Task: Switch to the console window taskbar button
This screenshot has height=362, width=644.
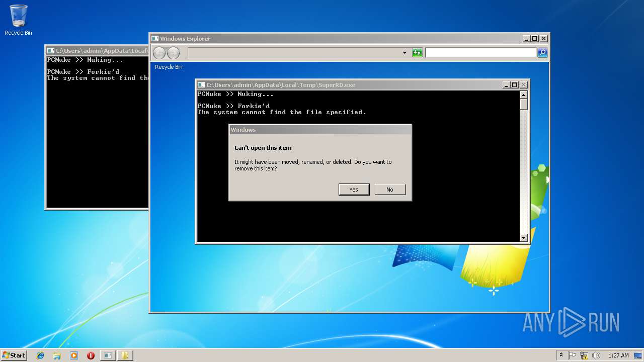Action: click(108, 355)
